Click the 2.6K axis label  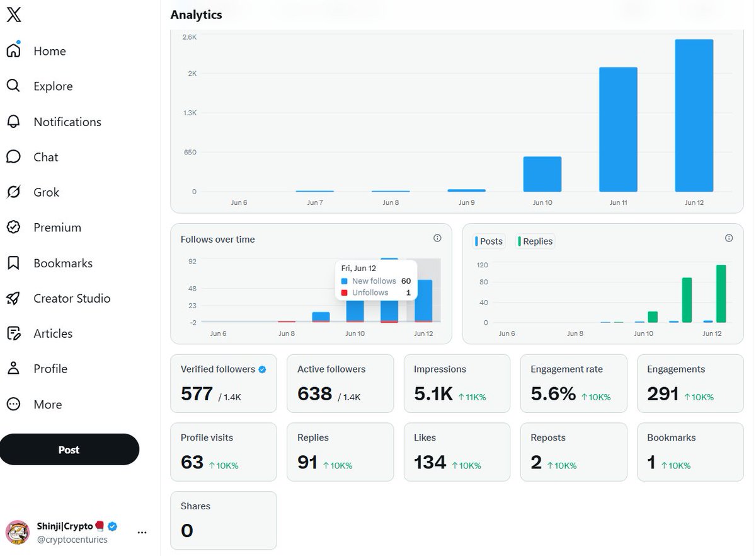click(x=190, y=38)
